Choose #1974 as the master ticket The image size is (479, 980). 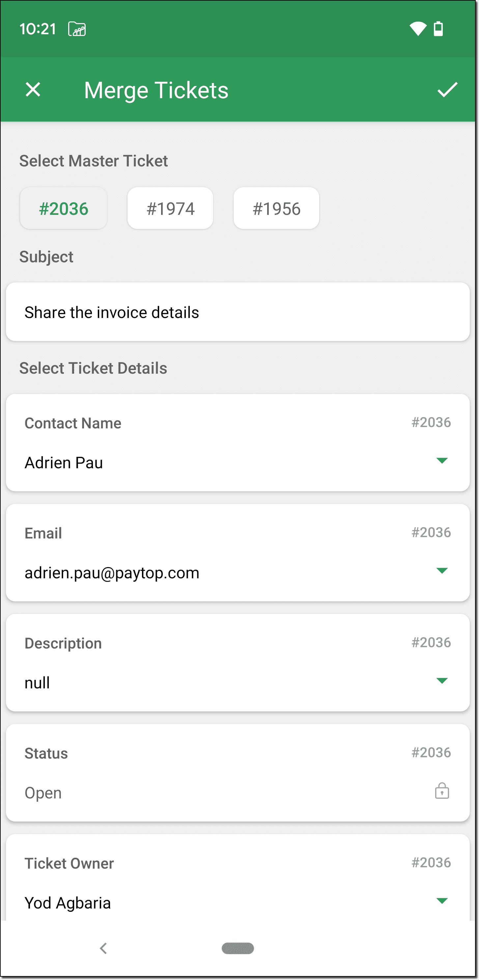coord(170,209)
